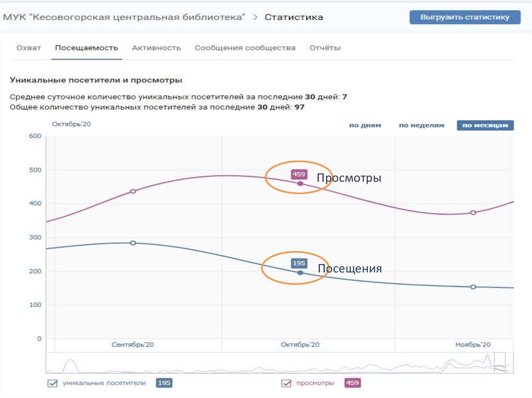Viewport: 532px width, 398px height.
Task: Switch chart grouping to по дням
Action: click(x=365, y=126)
